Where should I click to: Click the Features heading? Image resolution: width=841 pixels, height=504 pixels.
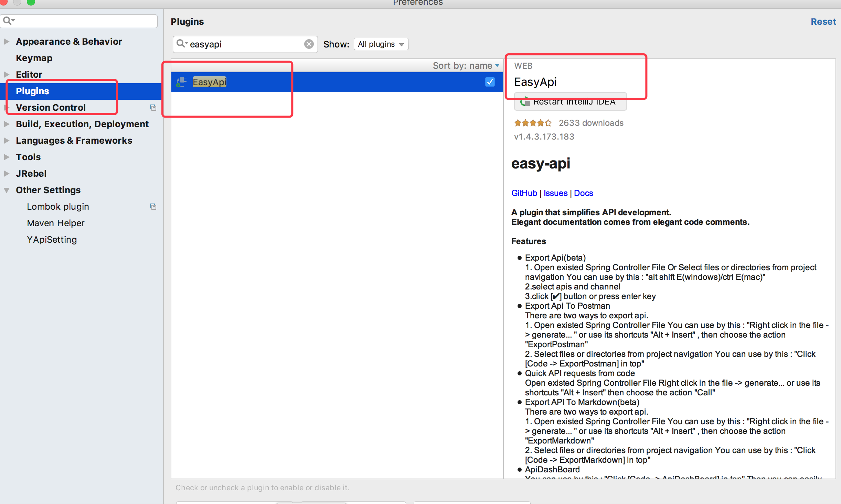click(528, 241)
